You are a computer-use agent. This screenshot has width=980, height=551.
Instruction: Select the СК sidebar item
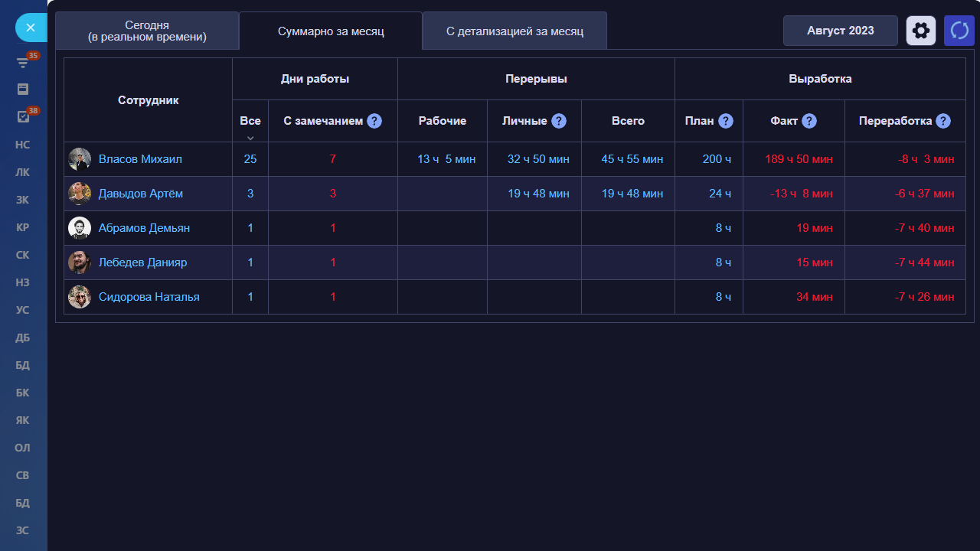(23, 255)
